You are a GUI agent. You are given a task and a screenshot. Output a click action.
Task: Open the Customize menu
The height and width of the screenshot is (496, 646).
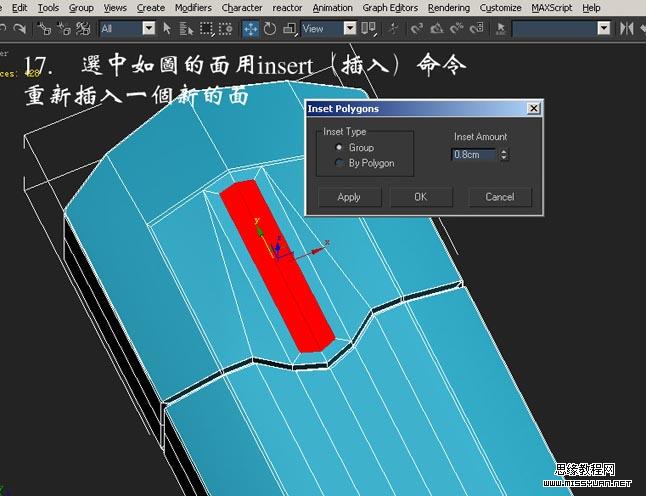[x=501, y=7]
